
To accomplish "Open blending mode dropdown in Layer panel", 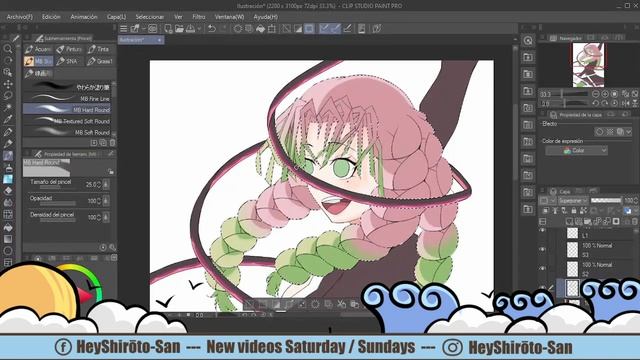I will point(573,201).
